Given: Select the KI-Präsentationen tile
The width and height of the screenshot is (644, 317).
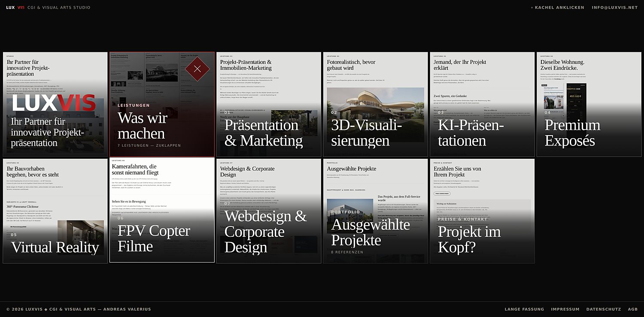Looking at the screenshot, I should [482, 104].
